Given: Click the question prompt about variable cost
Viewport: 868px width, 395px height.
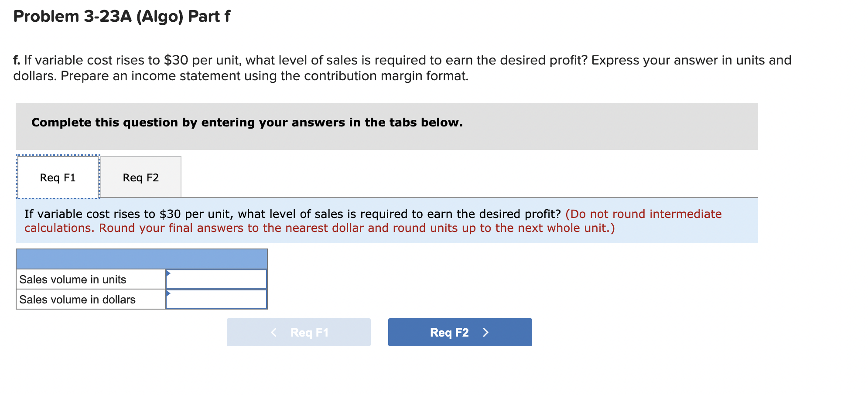Looking at the screenshot, I should click(292, 214).
